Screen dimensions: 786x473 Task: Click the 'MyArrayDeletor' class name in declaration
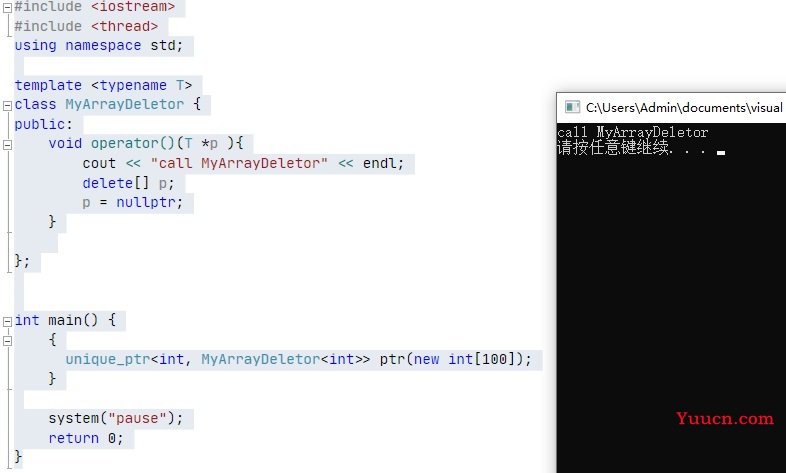coord(124,105)
